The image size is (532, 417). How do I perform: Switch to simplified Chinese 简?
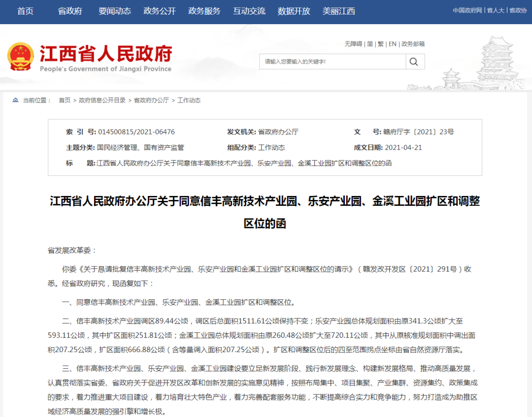point(370,44)
